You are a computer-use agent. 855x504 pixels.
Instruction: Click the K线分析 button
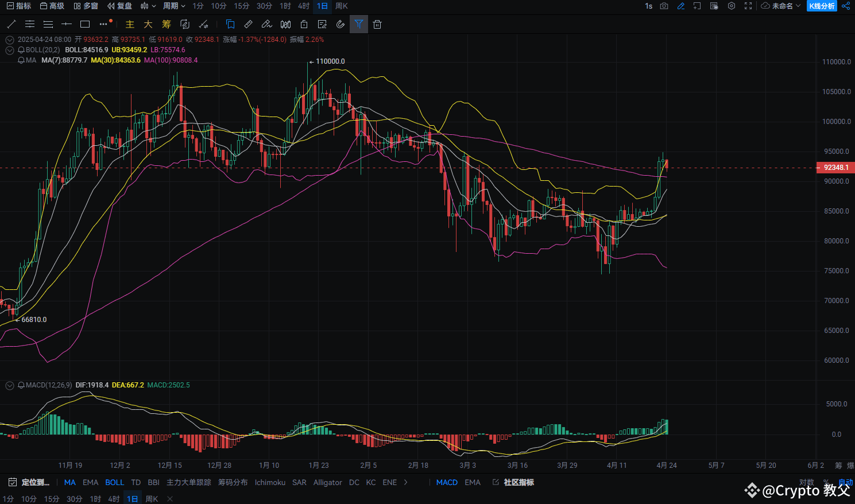pos(822,6)
